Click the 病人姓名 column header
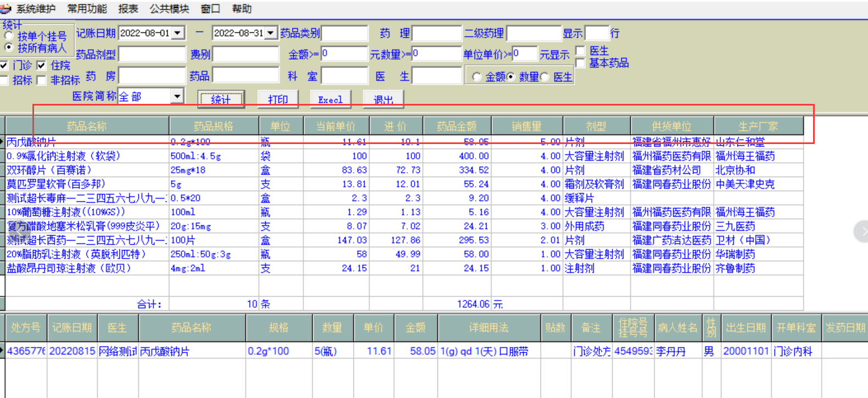 tap(677, 328)
